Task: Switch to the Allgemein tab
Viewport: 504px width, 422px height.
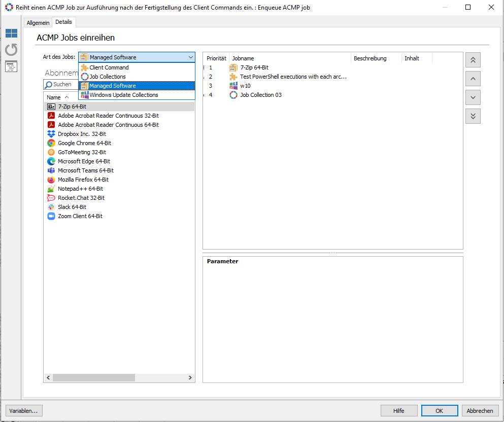Action: tap(38, 23)
